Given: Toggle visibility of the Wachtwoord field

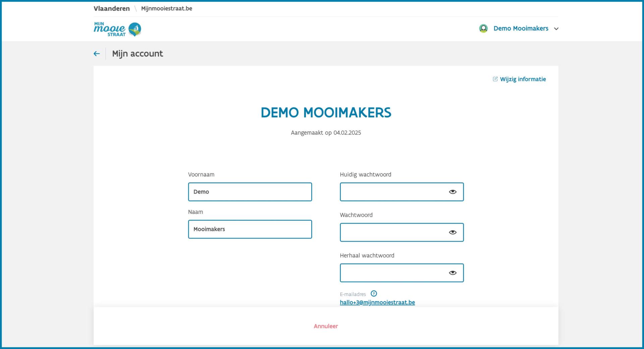Looking at the screenshot, I should tap(452, 232).
